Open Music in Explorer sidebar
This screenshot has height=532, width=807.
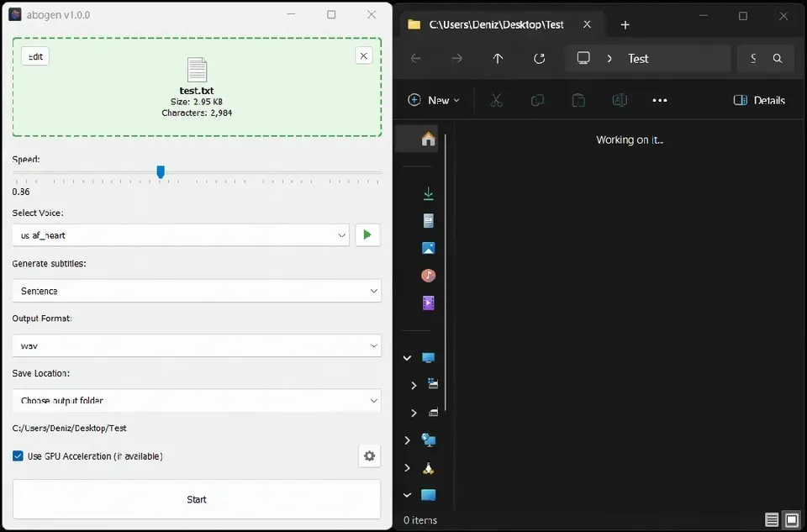pos(428,276)
